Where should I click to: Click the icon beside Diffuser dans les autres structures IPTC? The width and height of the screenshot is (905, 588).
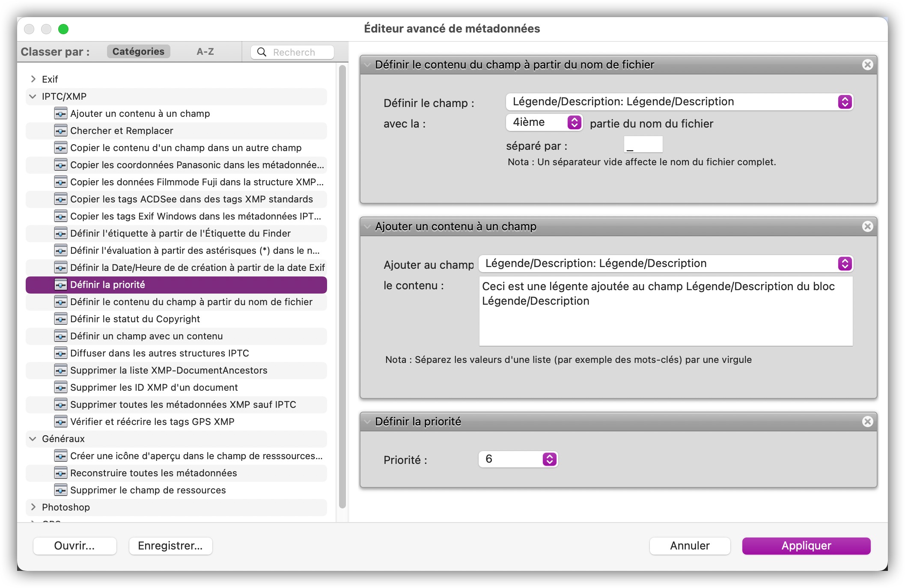pyautogui.click(x=60, y=353)
